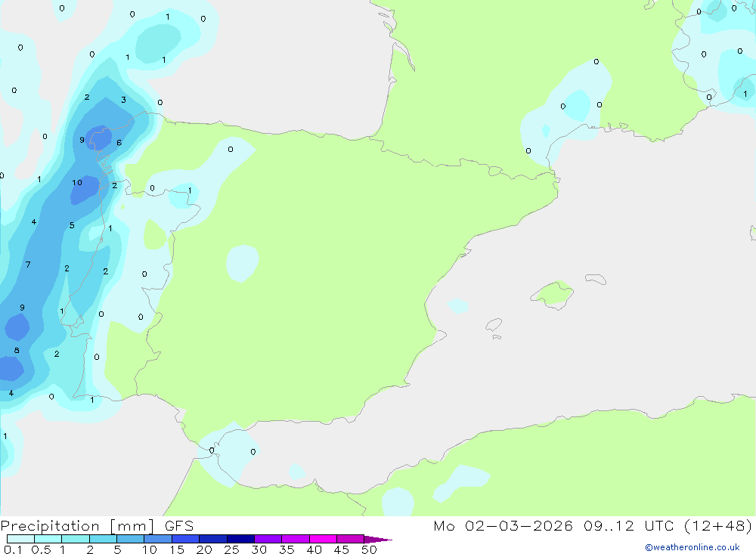The image size is (756, 554).
Task: Click the map value '3' north of Galicia
Action: click(x=123, y=100)
